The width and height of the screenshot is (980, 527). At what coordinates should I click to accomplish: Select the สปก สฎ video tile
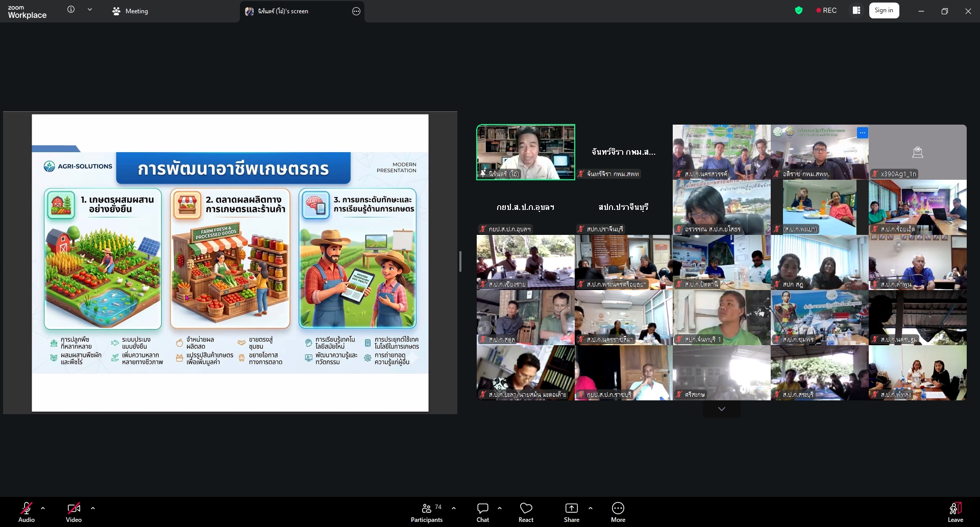(820, 262)
